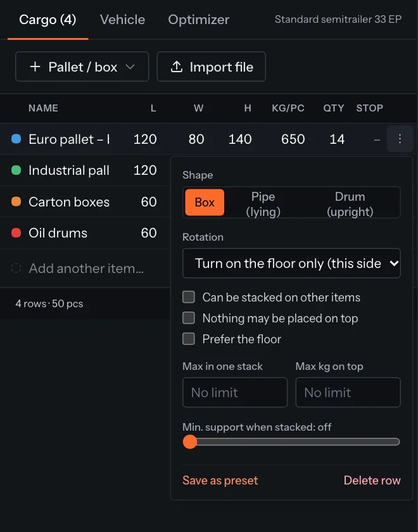Click the Euro pallet weight value 650

click(293, 139)
